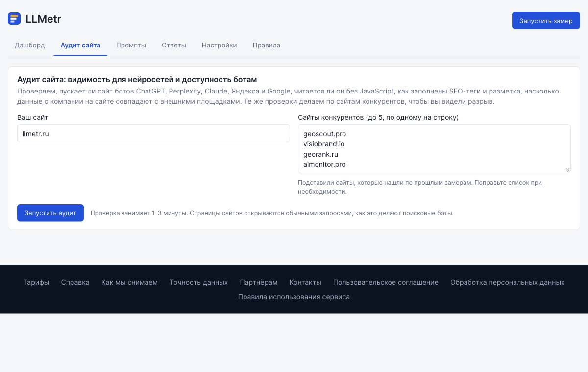Open Обработка персональных данных link
This screenshot has width=588, height=372.
coord(508,282)
